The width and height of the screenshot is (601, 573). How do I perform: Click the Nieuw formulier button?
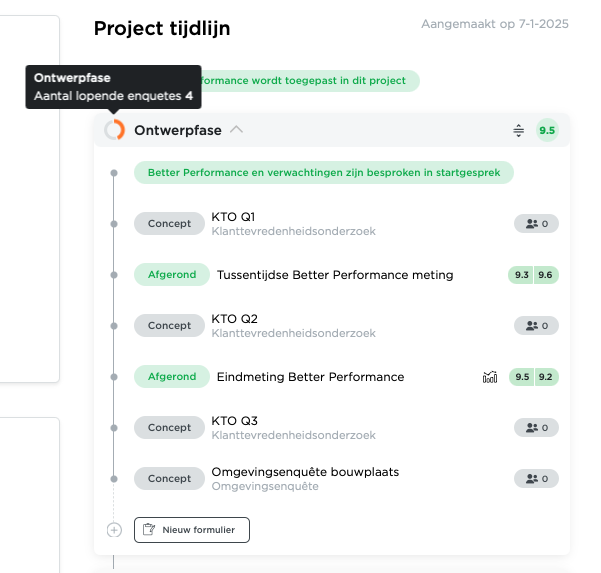point(192,530)
